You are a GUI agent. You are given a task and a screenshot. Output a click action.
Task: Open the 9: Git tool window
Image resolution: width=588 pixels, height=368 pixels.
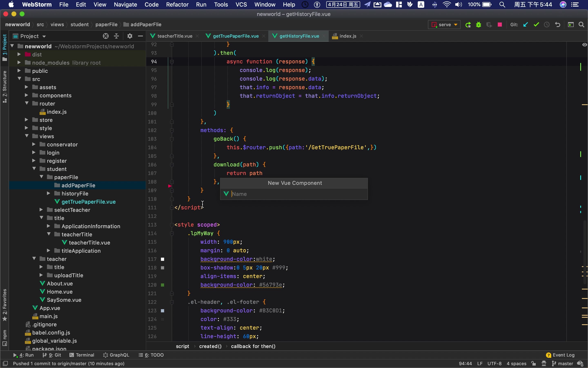(x=52, y=355)
